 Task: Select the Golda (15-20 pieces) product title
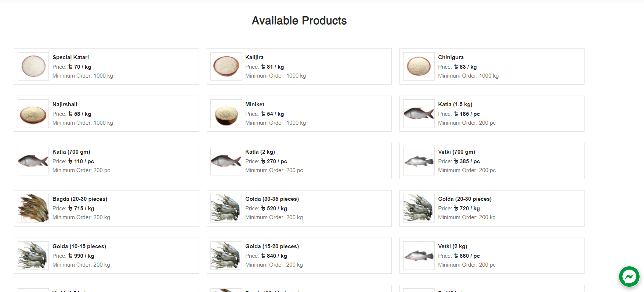pyautogui.click(x=272, y=246)
